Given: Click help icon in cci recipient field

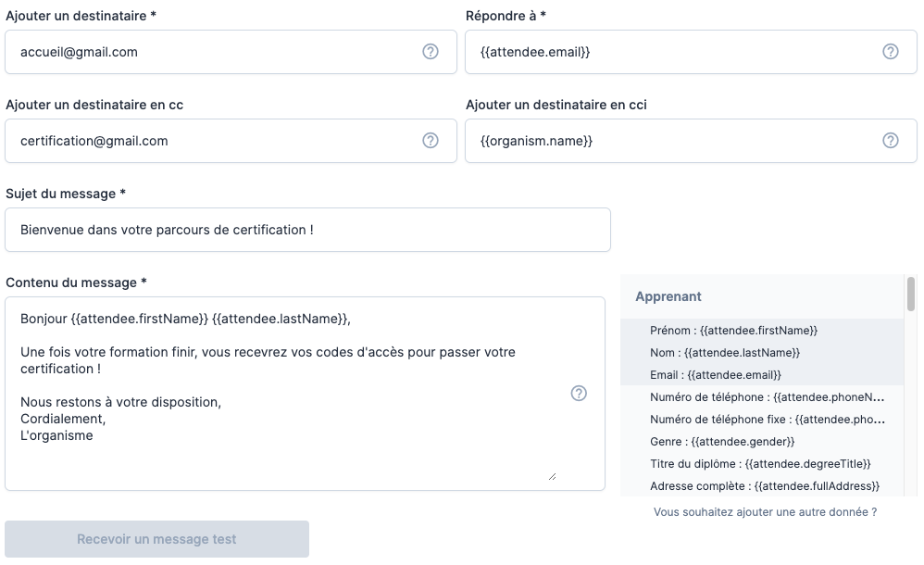Looking at the screenshot, I should pos(891,141).
